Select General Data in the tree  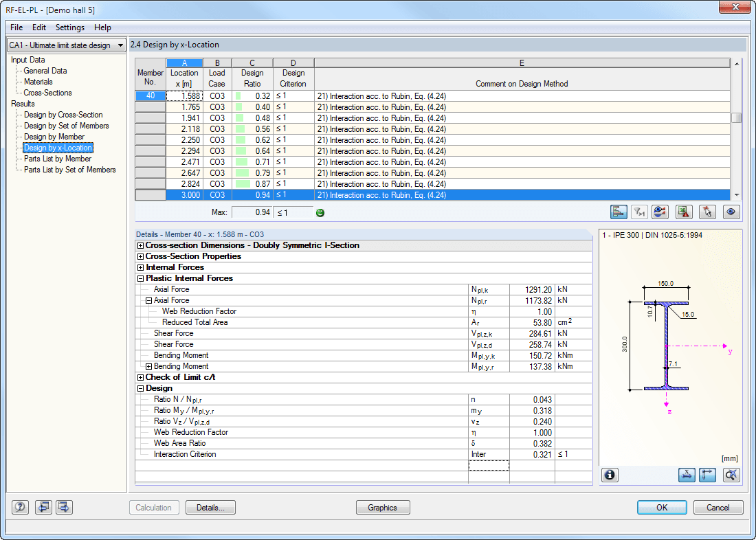(x=45, y=71)
